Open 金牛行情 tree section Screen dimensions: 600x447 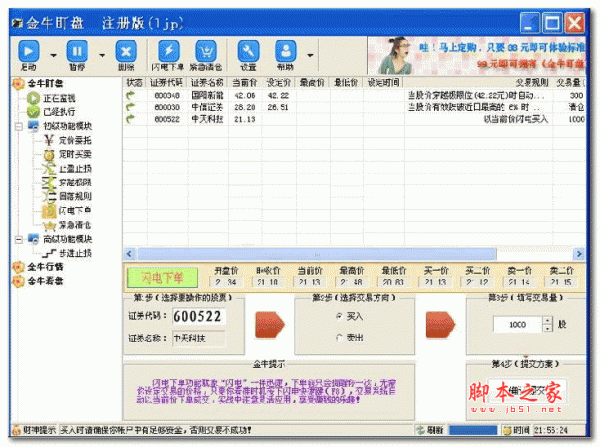pos(45,267)
